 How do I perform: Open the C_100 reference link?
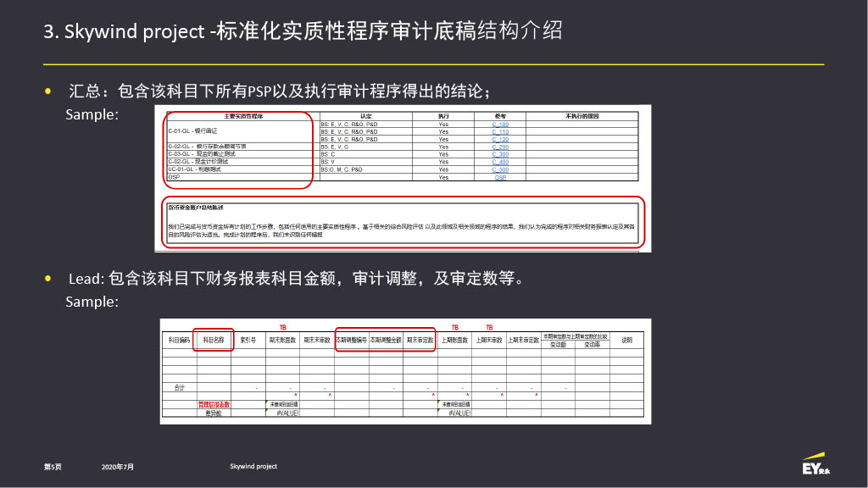pos(500,125)
